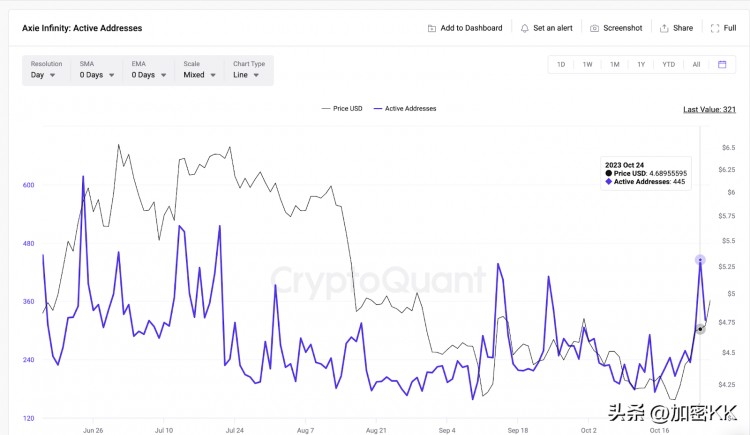Click the Sep 18 date axis label

[518, 430]
